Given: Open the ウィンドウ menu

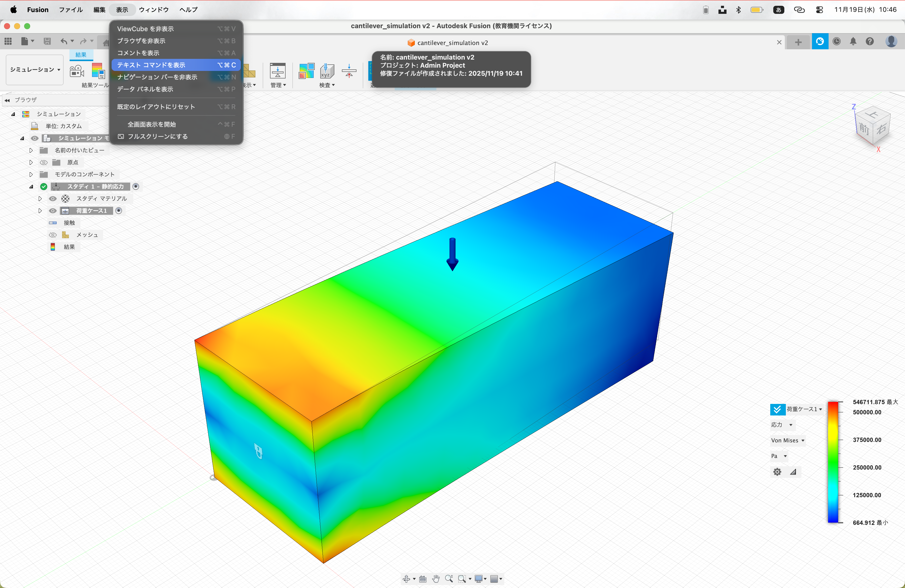Looking at the screenshot, I should pos(154,10).
